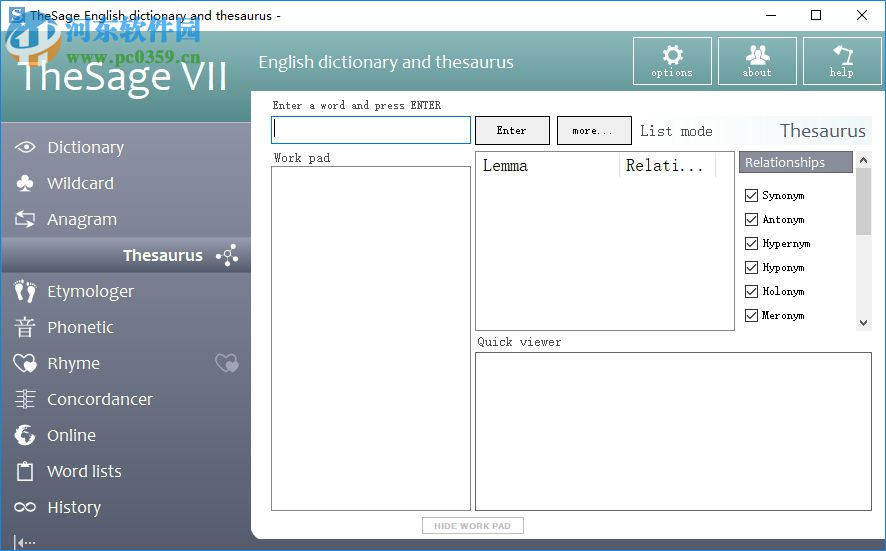Focus the word entry input field
This screenshot has width=886, height=551.
[371, 130]
